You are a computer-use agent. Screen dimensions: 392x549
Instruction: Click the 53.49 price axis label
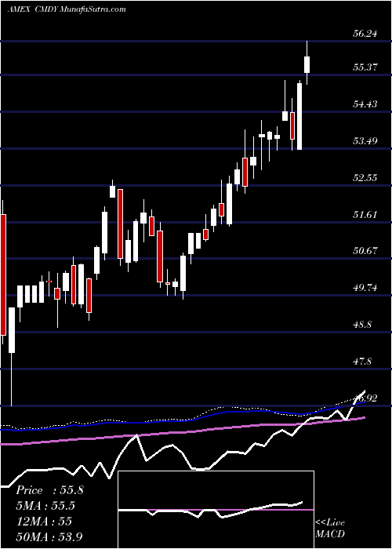(x=365, y=140)
